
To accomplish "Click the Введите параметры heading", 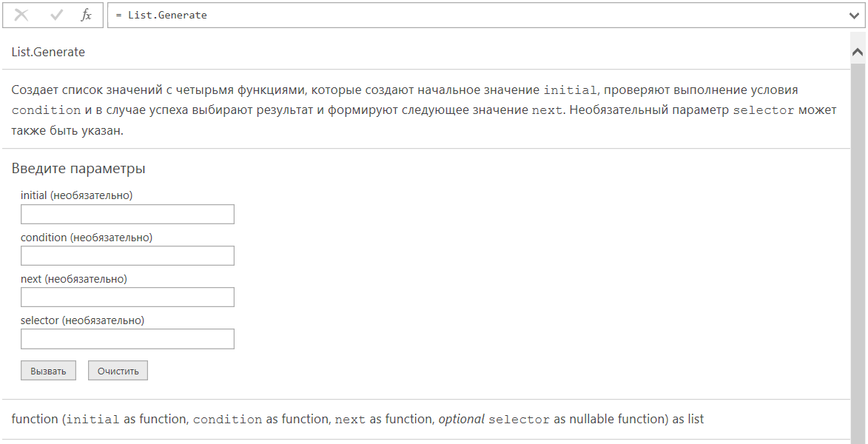I will point(78,169).
